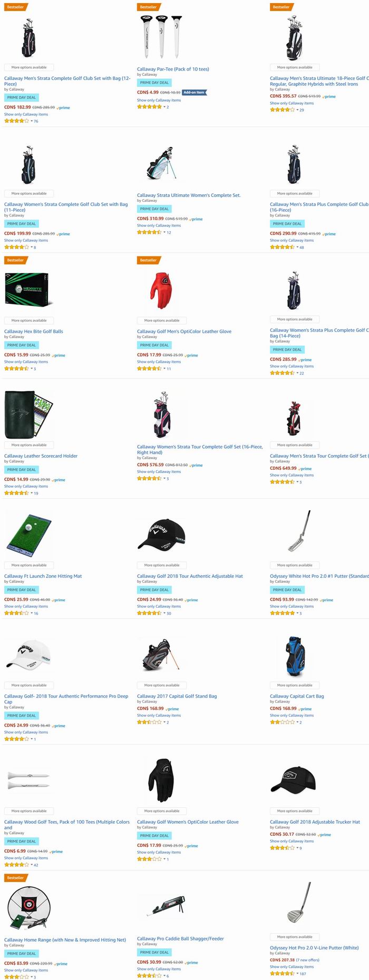Open Callaway 2017 Capital Golf Stand Bag title
Viewport: 369px width, 980px height.
point(177,696)
